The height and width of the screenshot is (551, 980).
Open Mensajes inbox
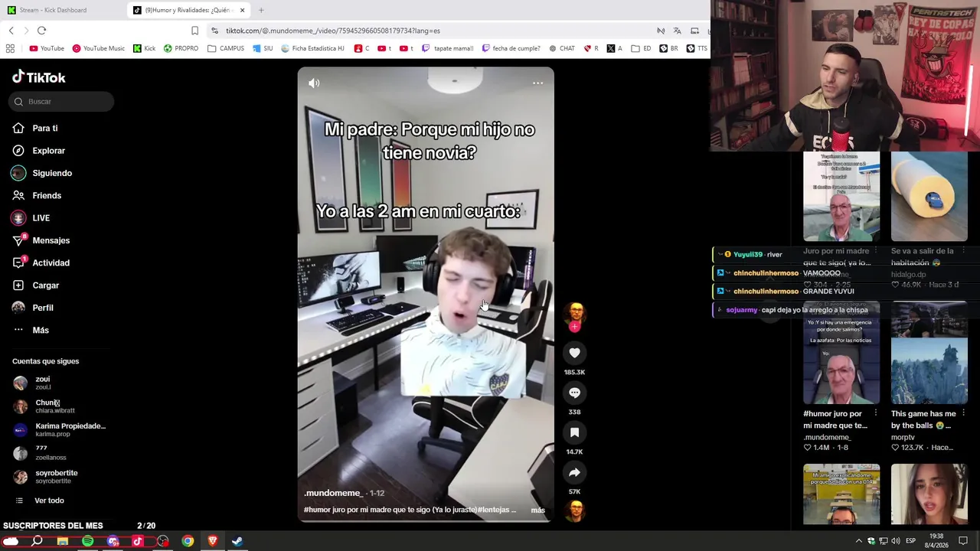click(51, 240)
